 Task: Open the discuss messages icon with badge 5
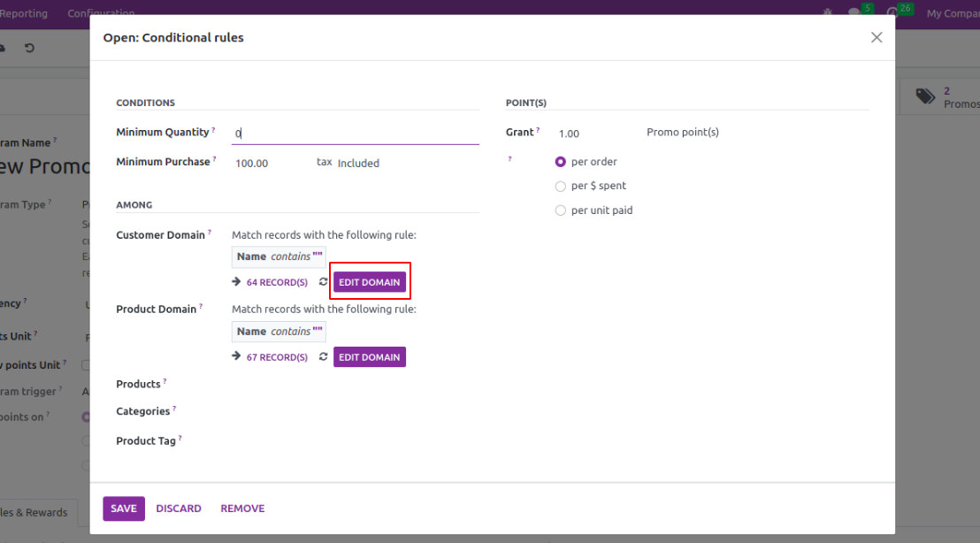pos(855,13)
